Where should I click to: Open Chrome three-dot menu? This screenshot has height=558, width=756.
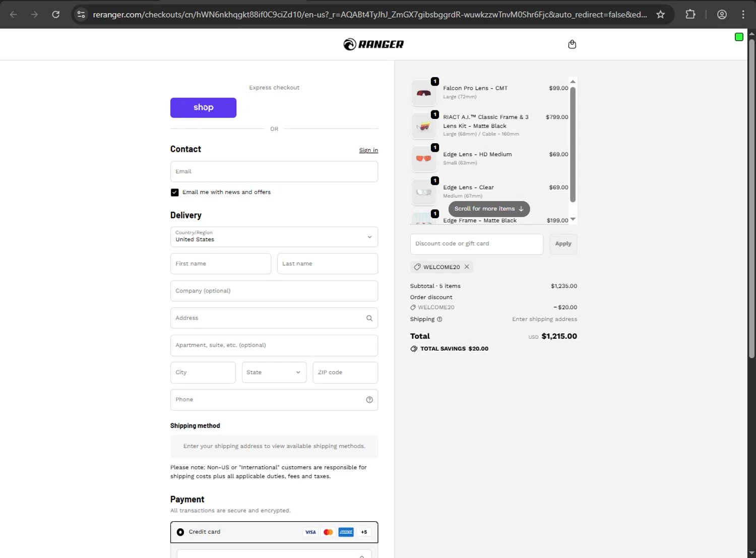pyautogui.click(x=743, y=15)
